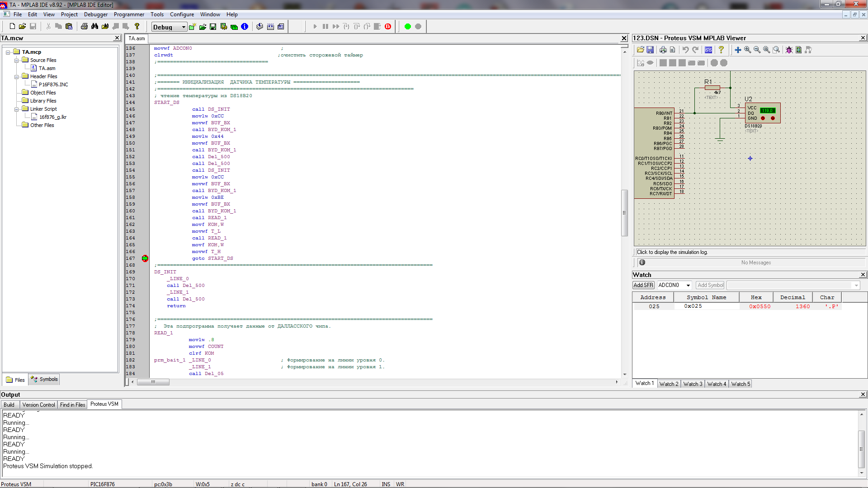Click status bar PIC16F876 entry

[103, 484]
